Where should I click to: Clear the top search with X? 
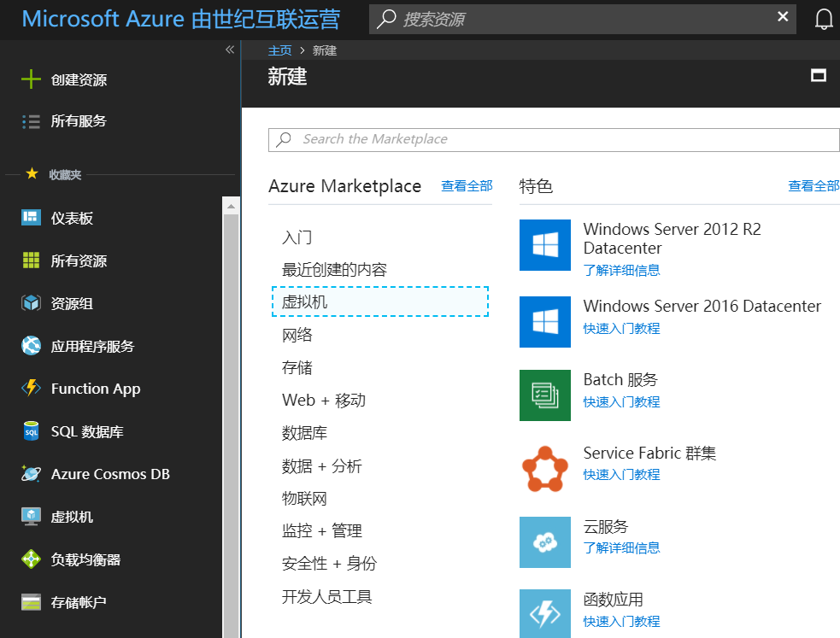click(x=783, y=16)
